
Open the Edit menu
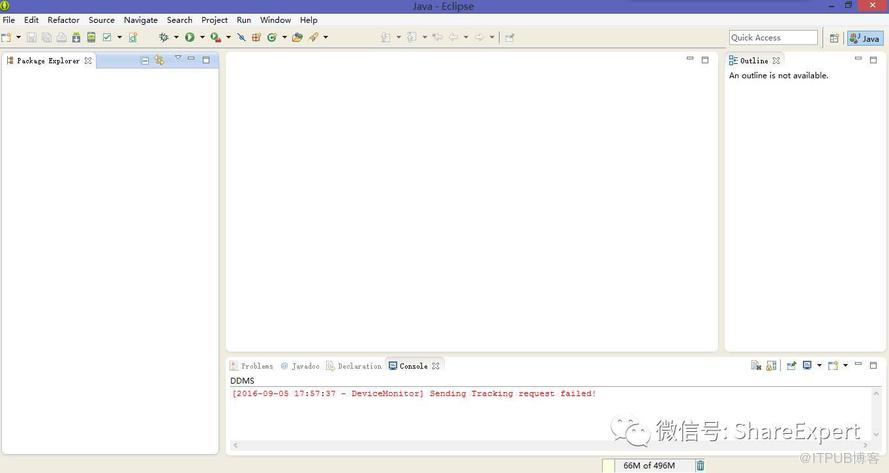(x=31, y=20)
